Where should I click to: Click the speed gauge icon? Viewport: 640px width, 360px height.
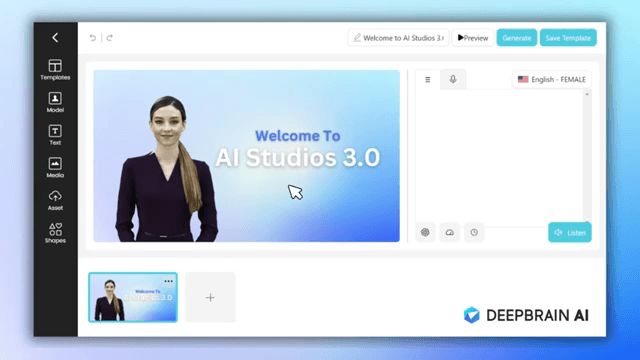coord(449,232)
